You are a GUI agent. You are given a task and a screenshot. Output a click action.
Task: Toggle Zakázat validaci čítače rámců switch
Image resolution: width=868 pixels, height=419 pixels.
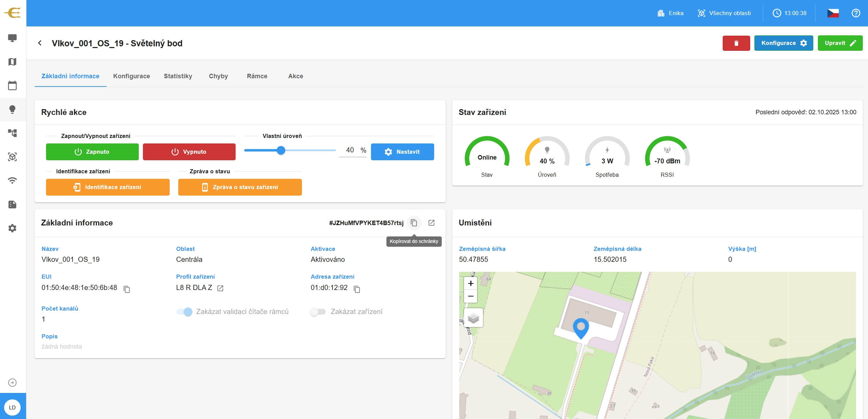[184, 312]
